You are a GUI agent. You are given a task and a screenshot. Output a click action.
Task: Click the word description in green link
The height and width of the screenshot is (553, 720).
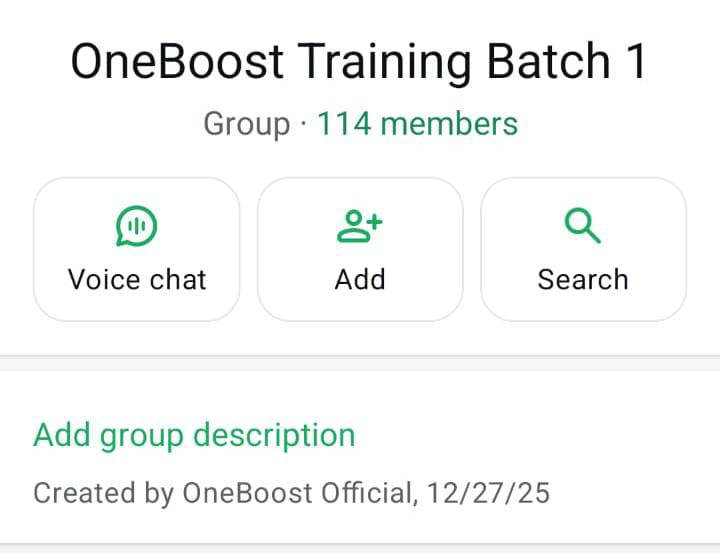[274, 435]
